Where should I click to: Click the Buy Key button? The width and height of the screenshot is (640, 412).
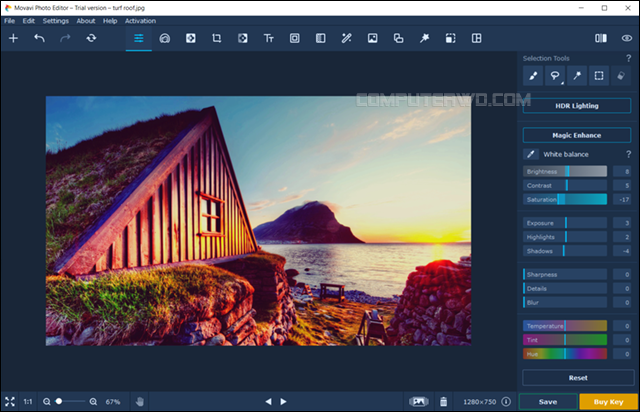click(608, 402)
